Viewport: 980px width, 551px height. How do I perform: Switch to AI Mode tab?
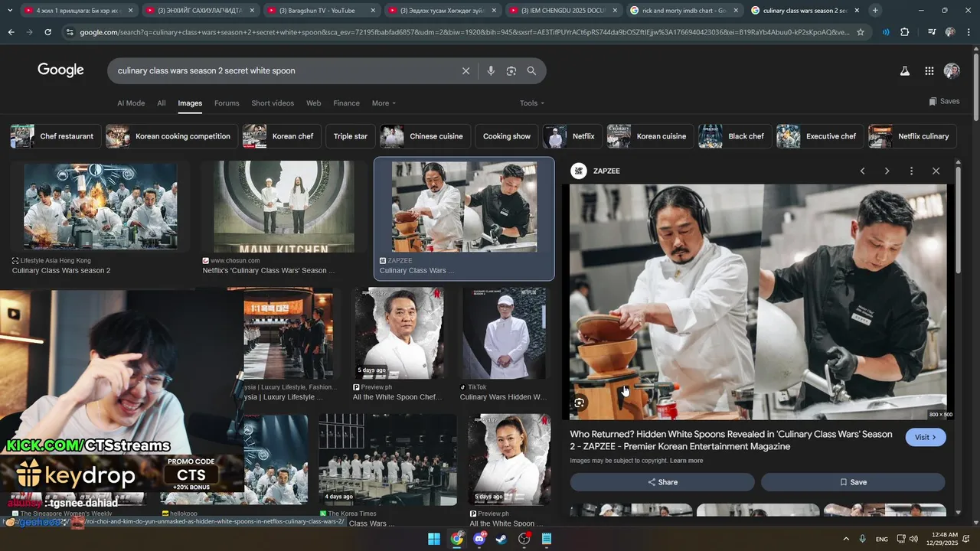point(131,103)
